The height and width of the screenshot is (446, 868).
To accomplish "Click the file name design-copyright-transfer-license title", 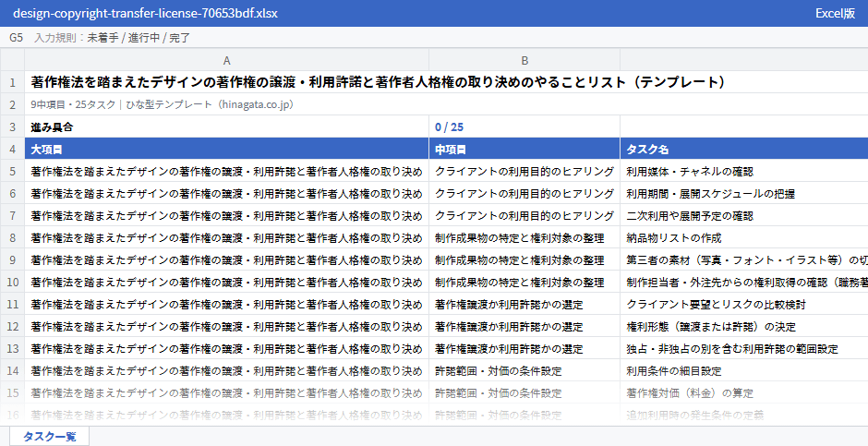I will (x=145, y=13).
